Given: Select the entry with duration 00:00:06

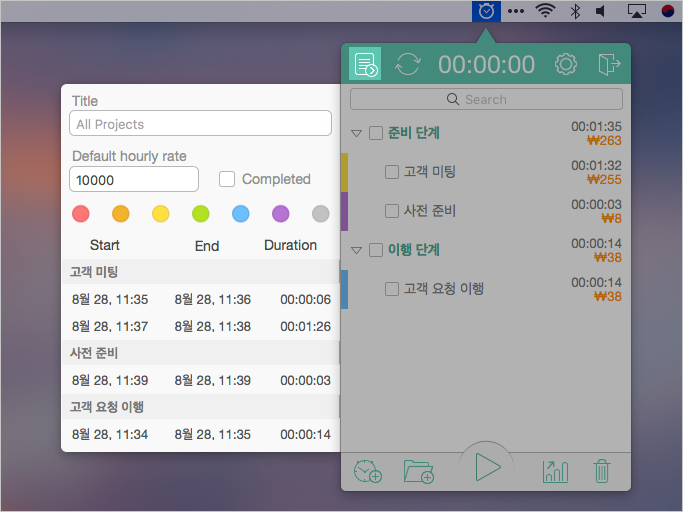Looking at the screenshot, I should (x=200, y=299).
